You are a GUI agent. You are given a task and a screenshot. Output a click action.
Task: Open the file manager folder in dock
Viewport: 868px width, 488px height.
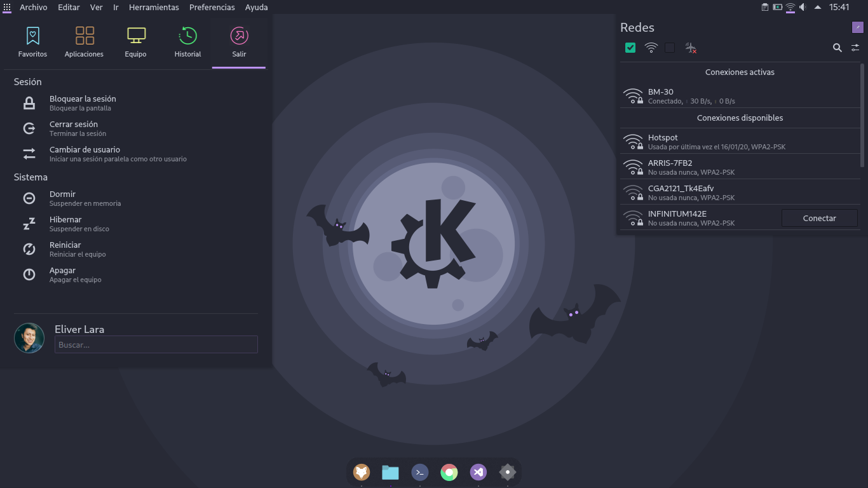pos(390,472)
